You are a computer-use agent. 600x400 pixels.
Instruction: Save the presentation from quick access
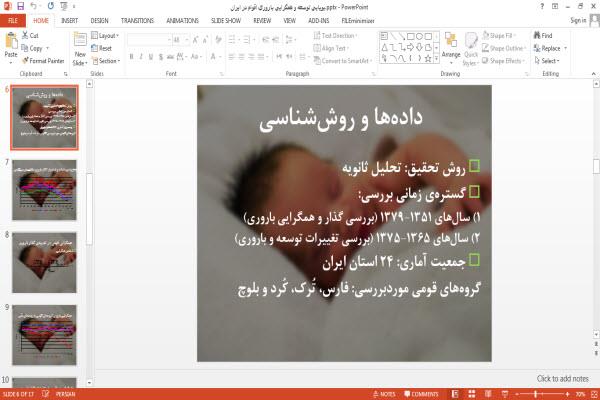pyautogui.click(x=21, y=6)
